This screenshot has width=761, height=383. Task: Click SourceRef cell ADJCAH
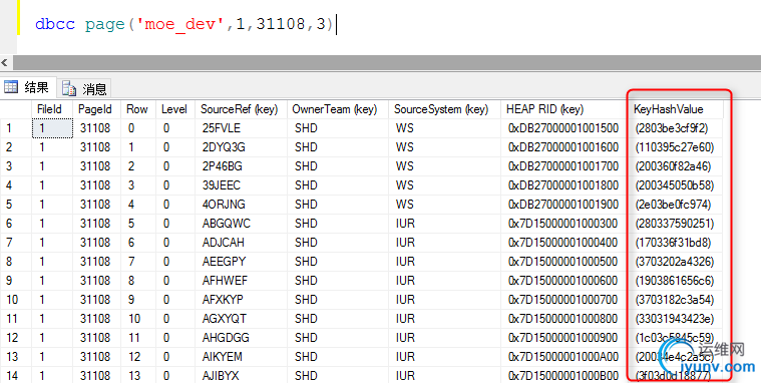[241, 242]
